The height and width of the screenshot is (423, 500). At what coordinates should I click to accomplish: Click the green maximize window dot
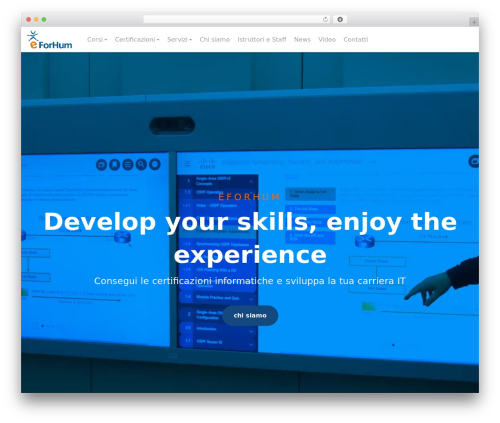(x=44, y=19)
